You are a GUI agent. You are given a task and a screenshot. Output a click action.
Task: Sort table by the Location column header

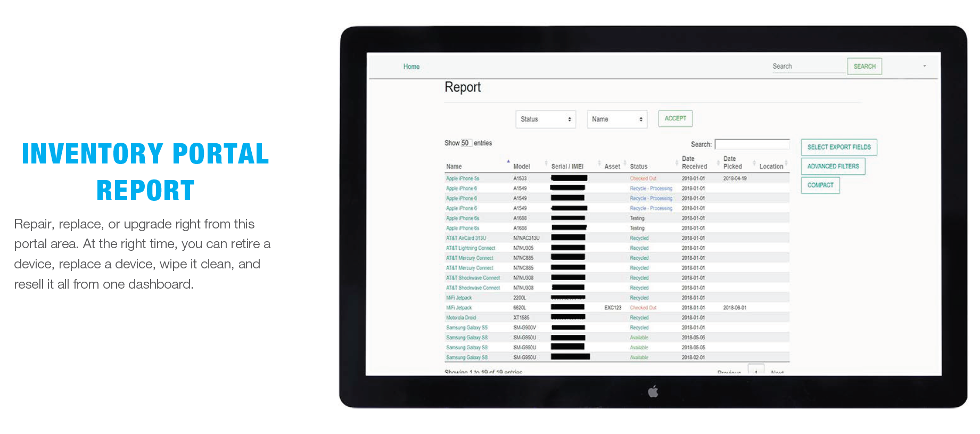point(771,166)
